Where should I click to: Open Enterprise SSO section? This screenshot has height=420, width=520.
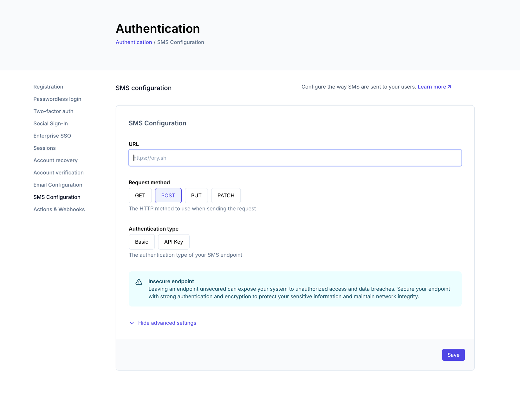tap(52, 136)
